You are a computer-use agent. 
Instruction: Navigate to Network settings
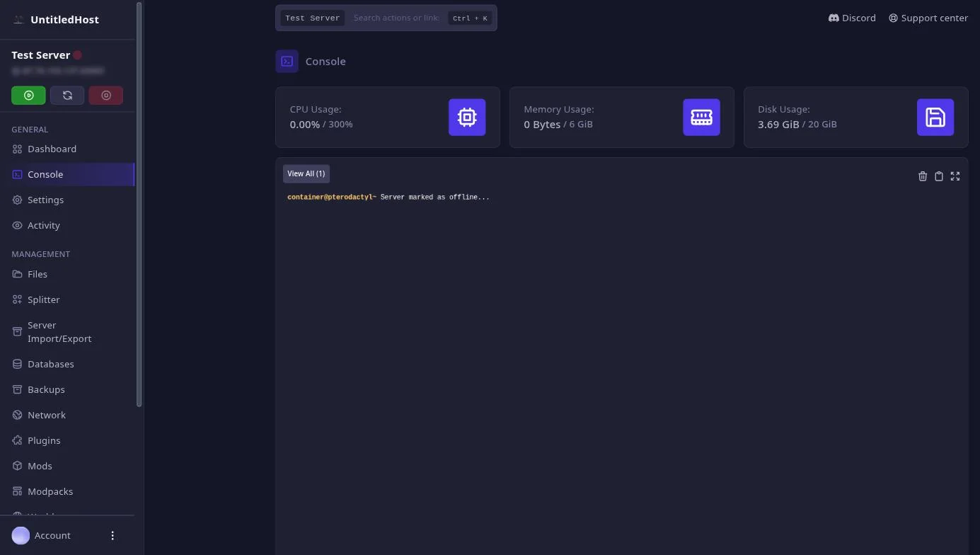click(x=67, y=415)
